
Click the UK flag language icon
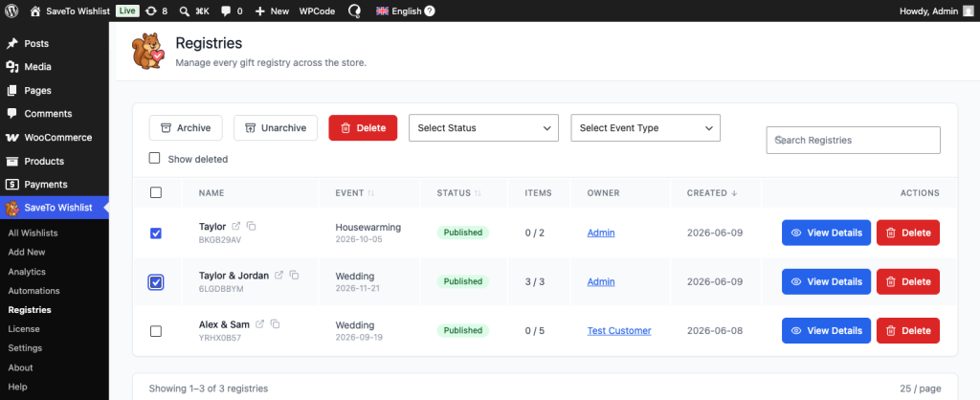coord(382,11)
